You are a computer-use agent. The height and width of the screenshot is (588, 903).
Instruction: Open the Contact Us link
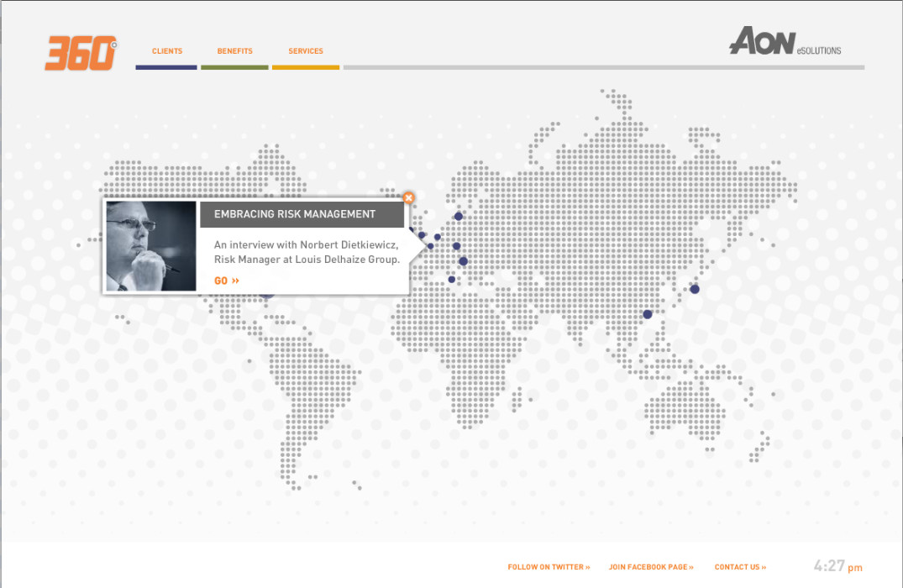tap(740, 567)
